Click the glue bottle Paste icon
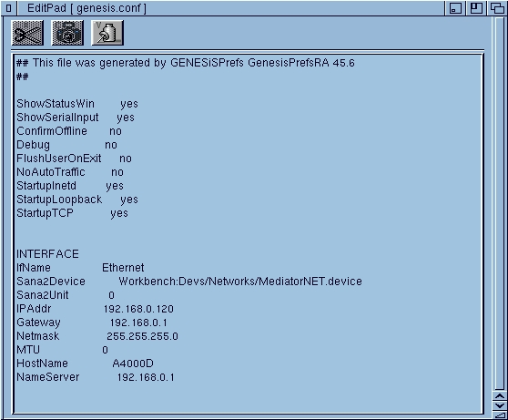 point(107,33)
